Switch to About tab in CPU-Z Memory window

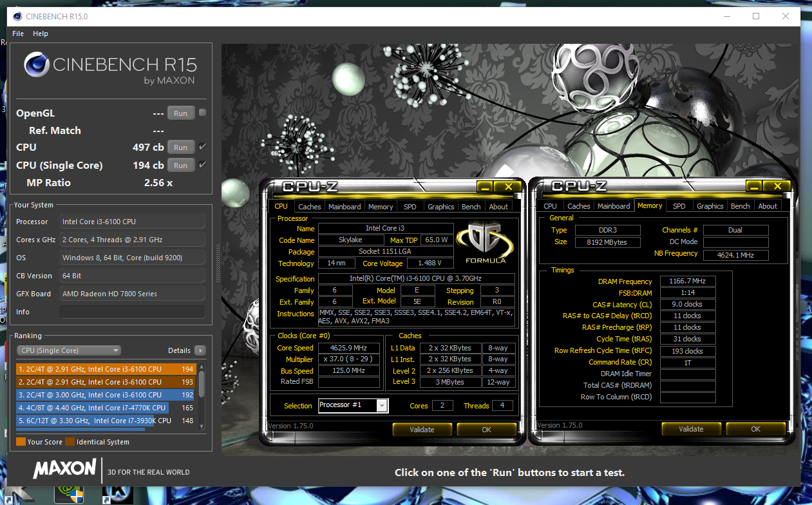coord(768,206)
